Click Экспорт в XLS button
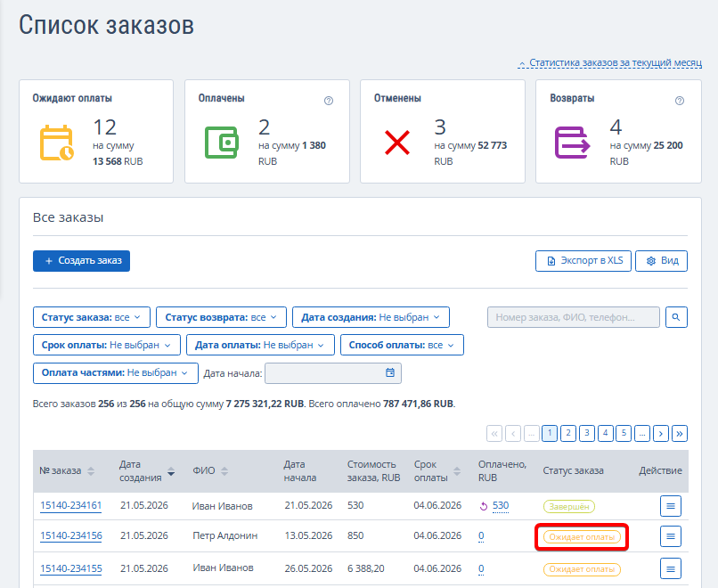Image resolution: width=718 pixels, height=588 pixels. coord(583,260)
